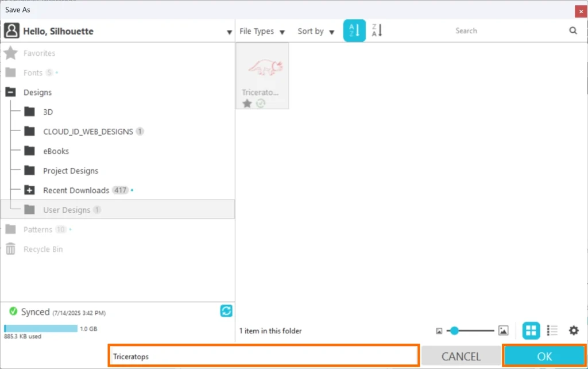
Task: Click the large thumbnail size icon
Action: click(x=504, y=330)
